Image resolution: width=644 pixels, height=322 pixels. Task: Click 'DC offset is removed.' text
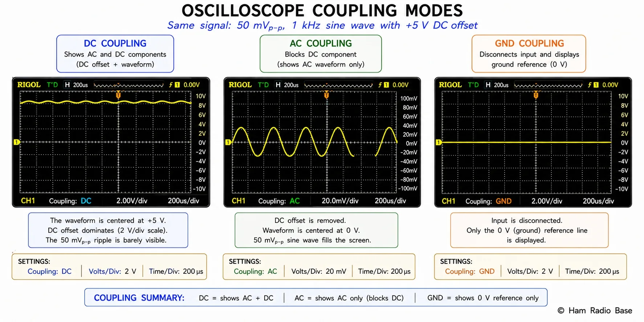pyautogui.click(x=310, y=220)
